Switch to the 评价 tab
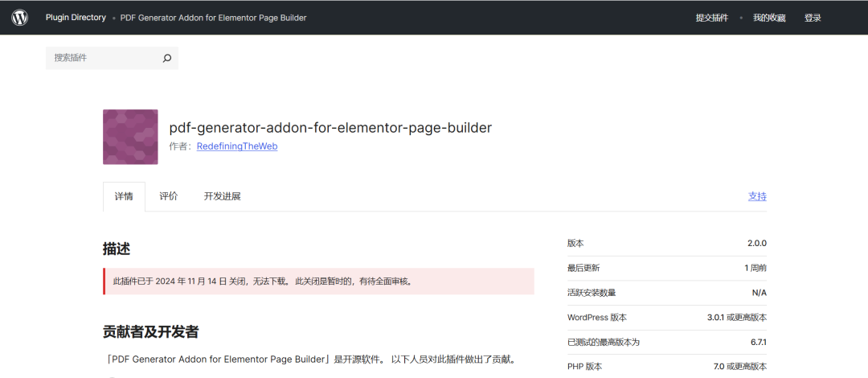Screen dimensions: 868x378 [169, 196]
